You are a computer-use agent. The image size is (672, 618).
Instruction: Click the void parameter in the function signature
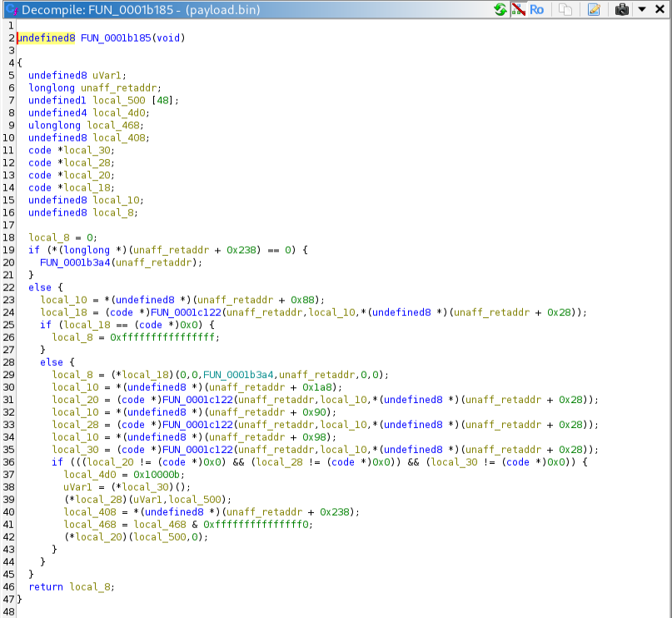[x=168, y=38]
